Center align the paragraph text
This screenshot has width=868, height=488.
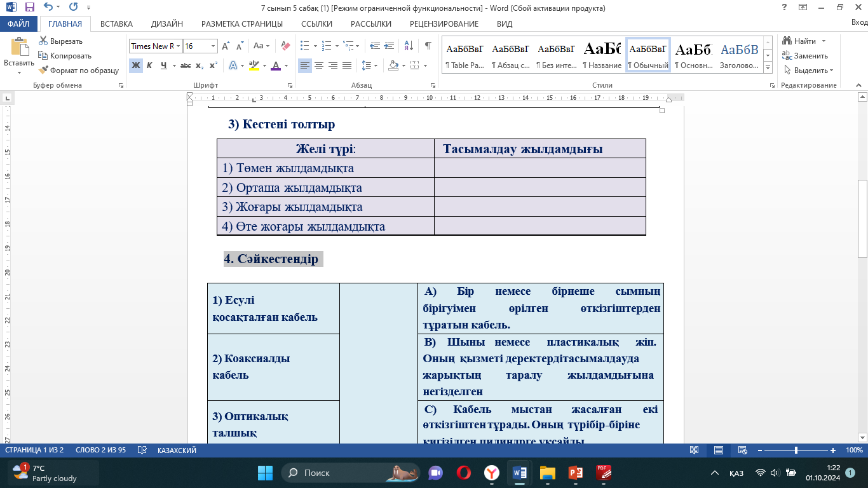[319, 65]
